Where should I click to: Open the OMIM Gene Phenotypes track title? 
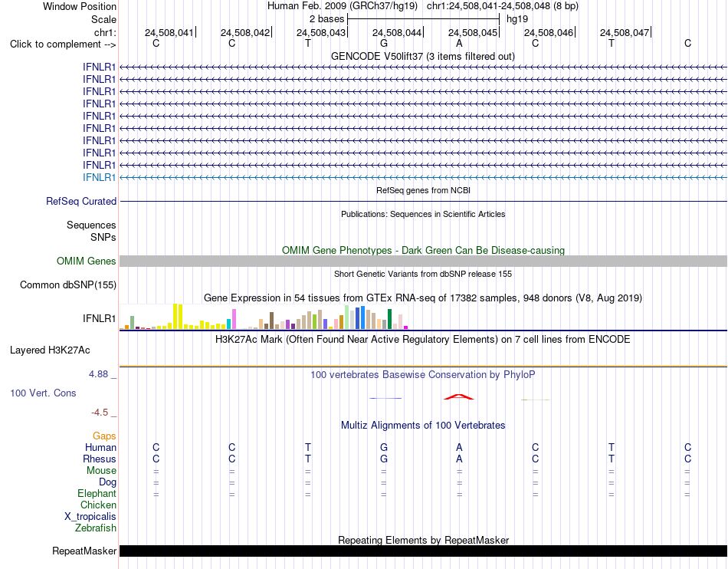423,250
